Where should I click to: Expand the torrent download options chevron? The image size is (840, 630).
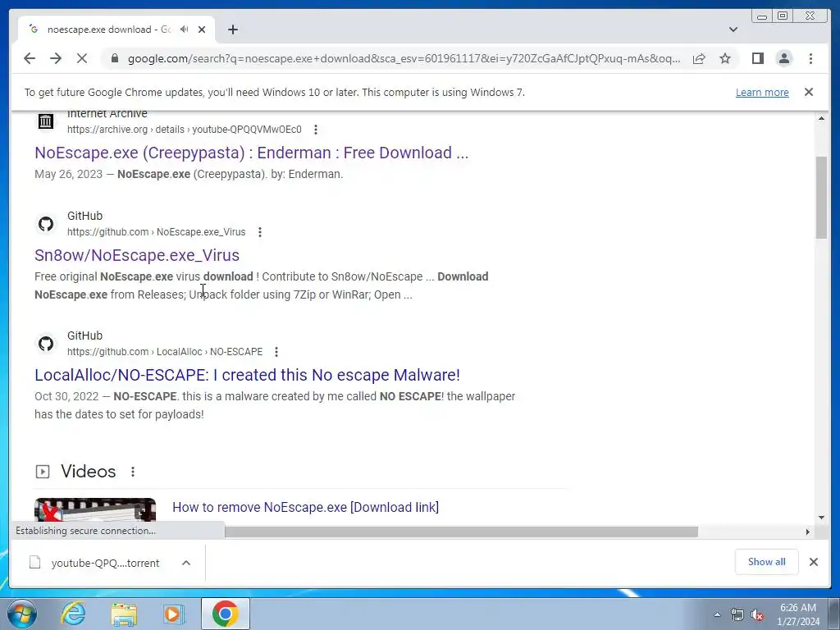coord(186,563)
